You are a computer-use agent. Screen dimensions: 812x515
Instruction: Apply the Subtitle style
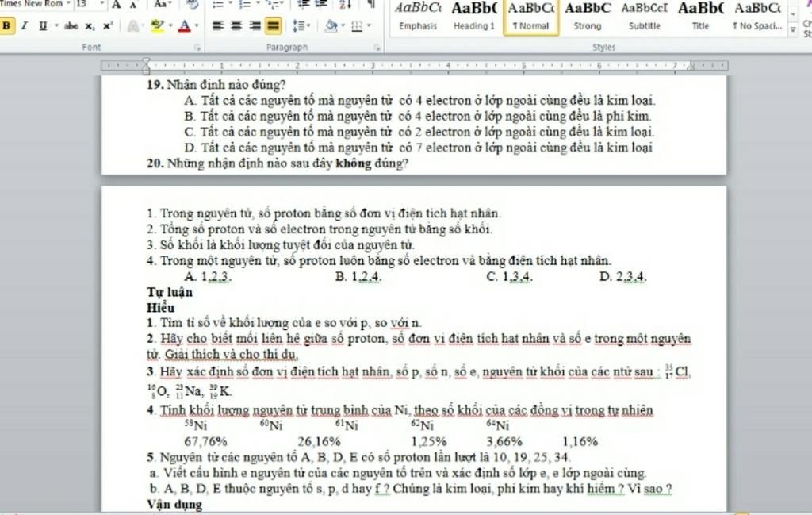click(x=644, y=16)
